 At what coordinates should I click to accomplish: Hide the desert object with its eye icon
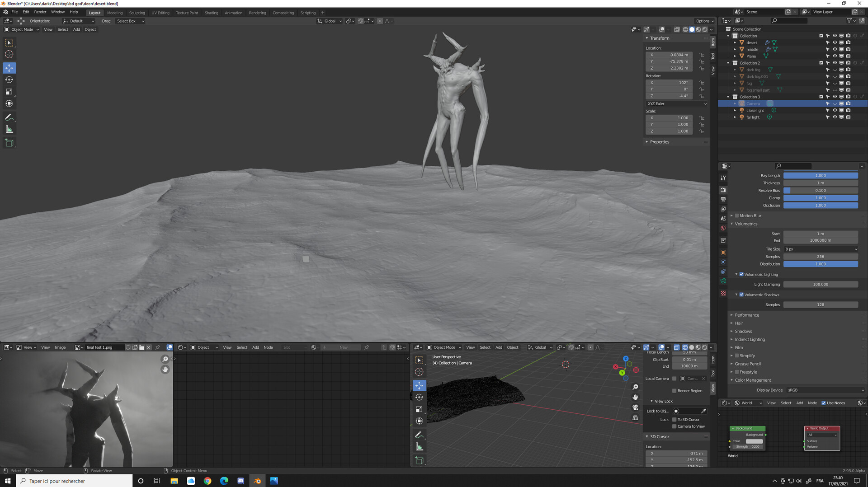coord(835,42)
